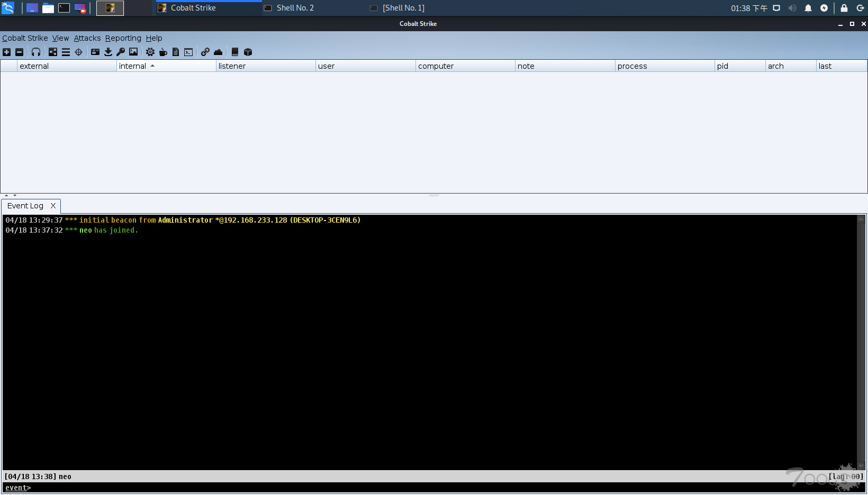Sort by internal column header
This screenshot has width=868, height=495.
point(166,66)
